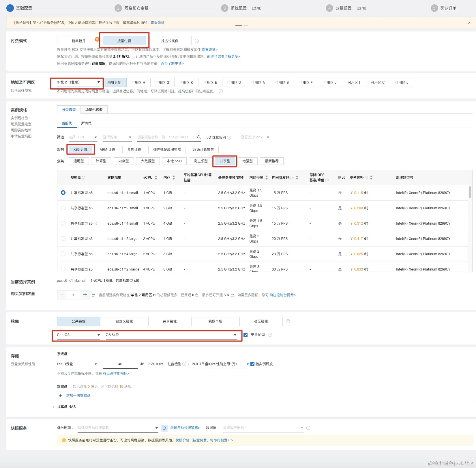This screenshot has width=476, height=468.
Task: Click the help icon beside 性能级别
Action: coord(184,364)
